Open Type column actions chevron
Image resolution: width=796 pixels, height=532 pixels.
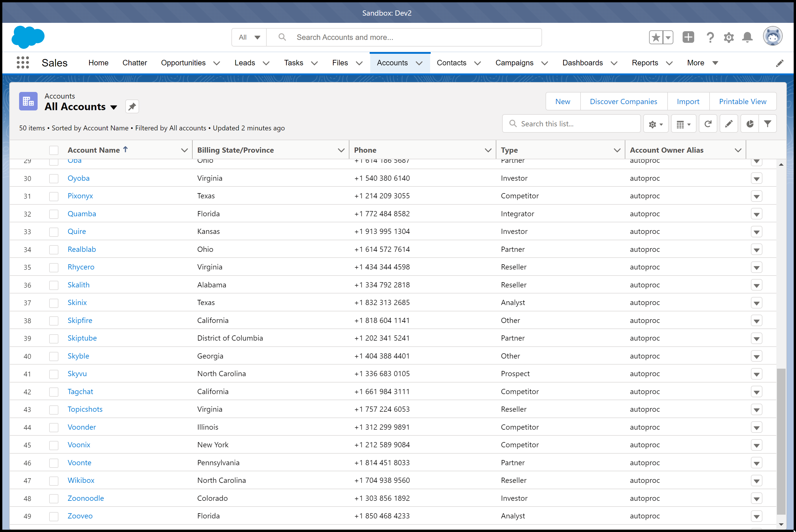(617, 150)
